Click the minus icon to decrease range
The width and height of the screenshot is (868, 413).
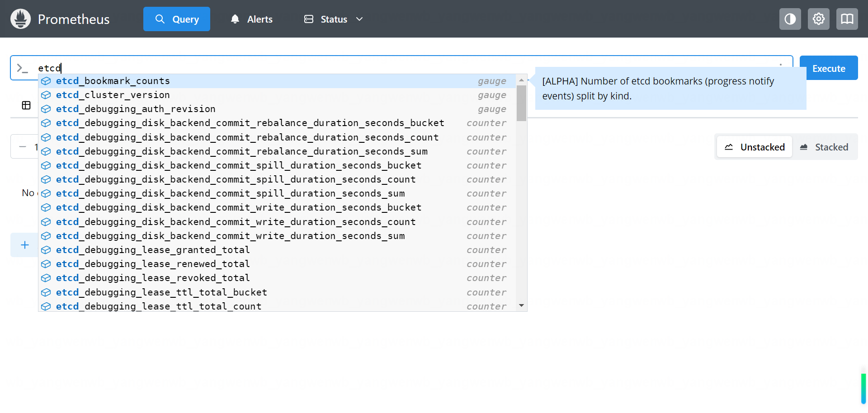23,147
